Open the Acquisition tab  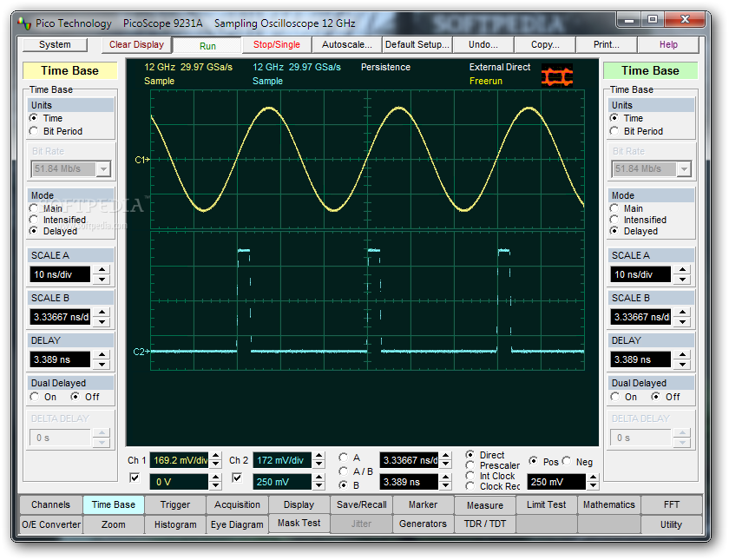[237, 504]
